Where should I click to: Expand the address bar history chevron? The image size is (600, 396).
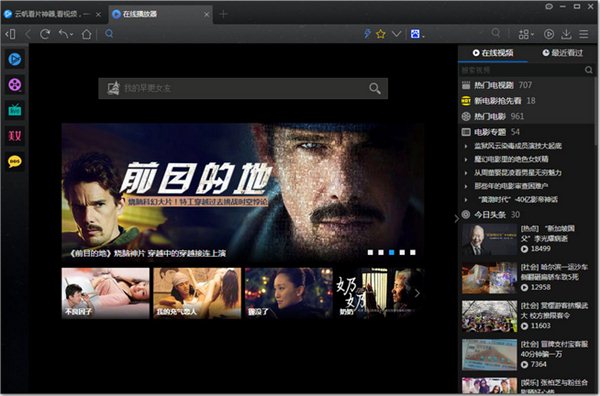[396, 34]
